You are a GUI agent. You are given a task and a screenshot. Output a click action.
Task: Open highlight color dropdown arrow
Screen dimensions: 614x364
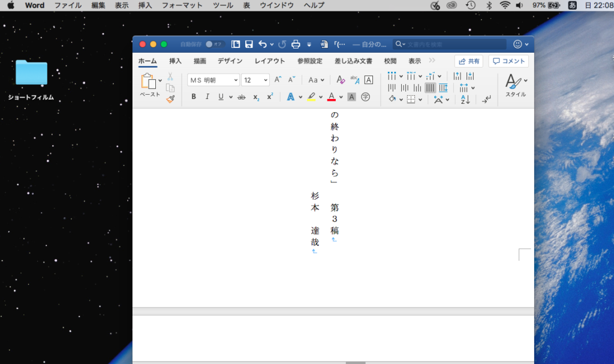[x=320, y=97]
